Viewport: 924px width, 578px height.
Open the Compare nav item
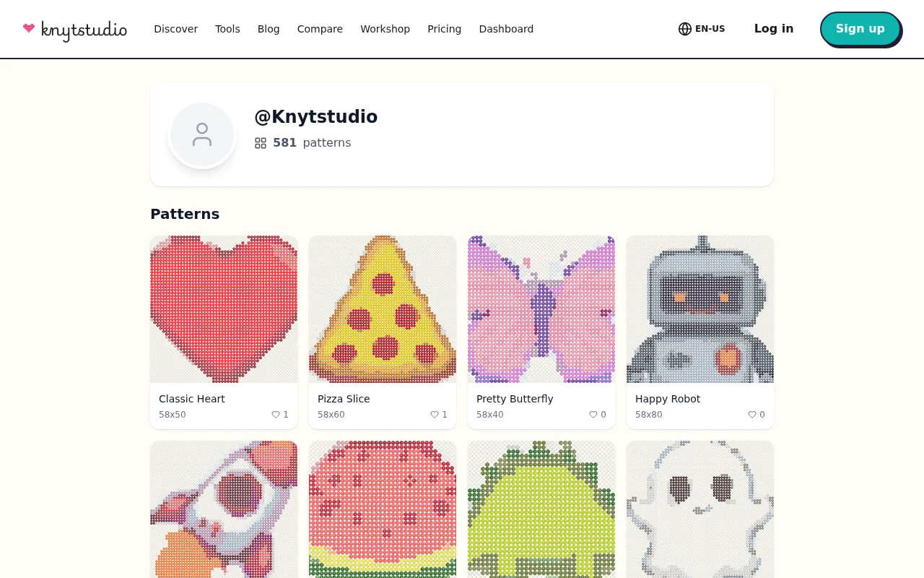320,29
